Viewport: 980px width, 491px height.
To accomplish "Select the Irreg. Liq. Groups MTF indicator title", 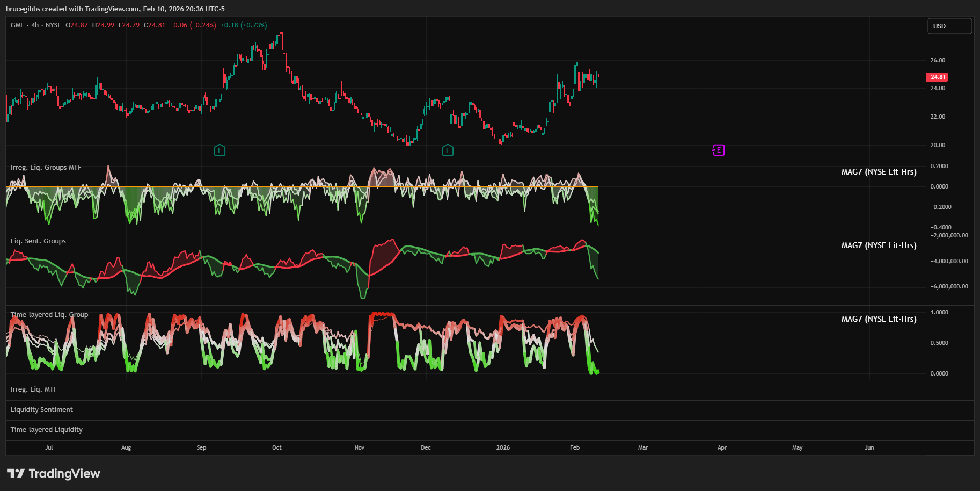I will (46, 168).
